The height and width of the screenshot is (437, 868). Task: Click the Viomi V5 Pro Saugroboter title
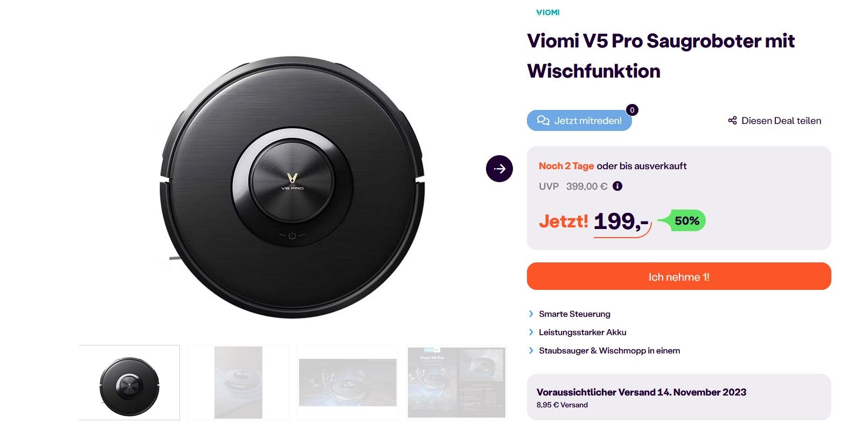click(x=661, y=56)
